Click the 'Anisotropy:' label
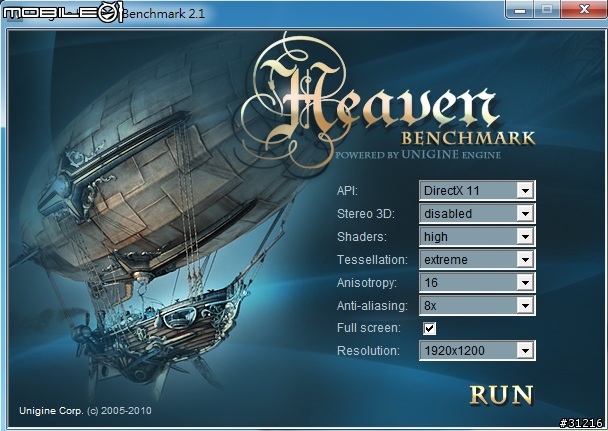This screenshot has height=431, width=608. coord(367,283)
